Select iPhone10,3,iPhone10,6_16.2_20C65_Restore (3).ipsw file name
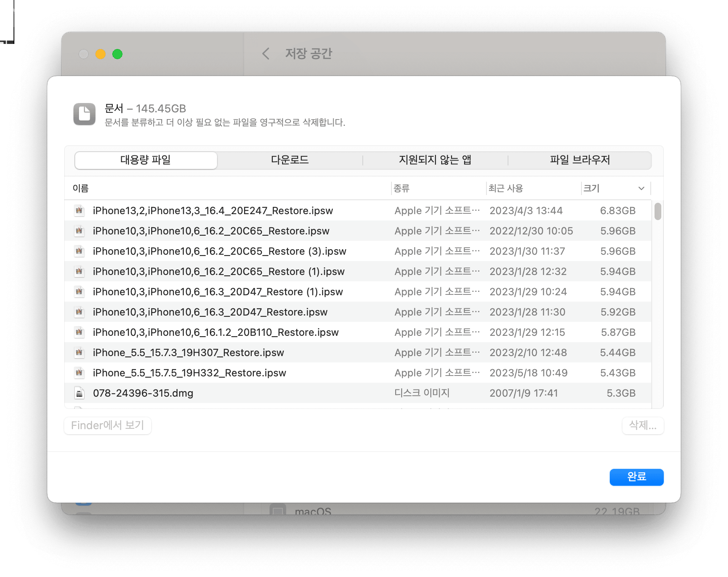 (x=220, y=251)
